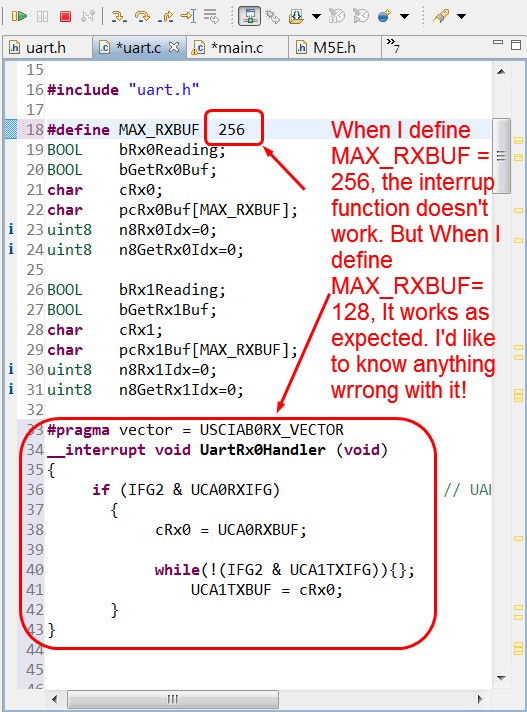This screenshot has width=527, height=712.
Task: Click the vertical scrollbar up arrow
Action: point(501,72)
